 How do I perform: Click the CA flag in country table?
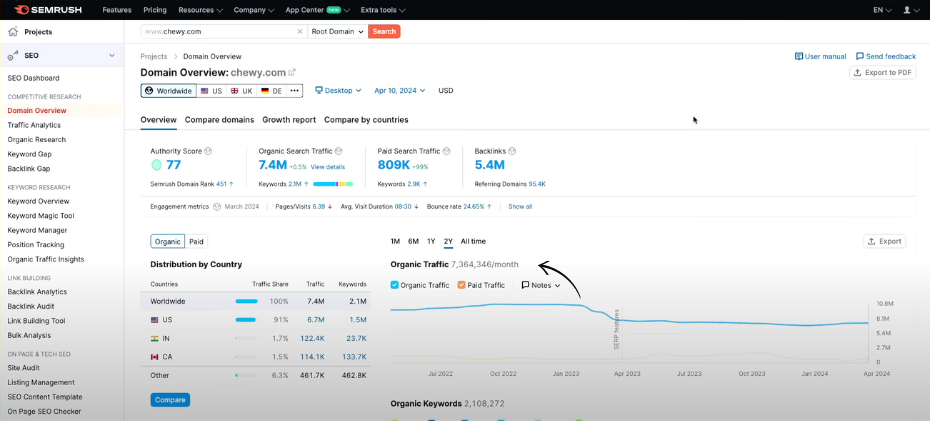coord(155,357)
